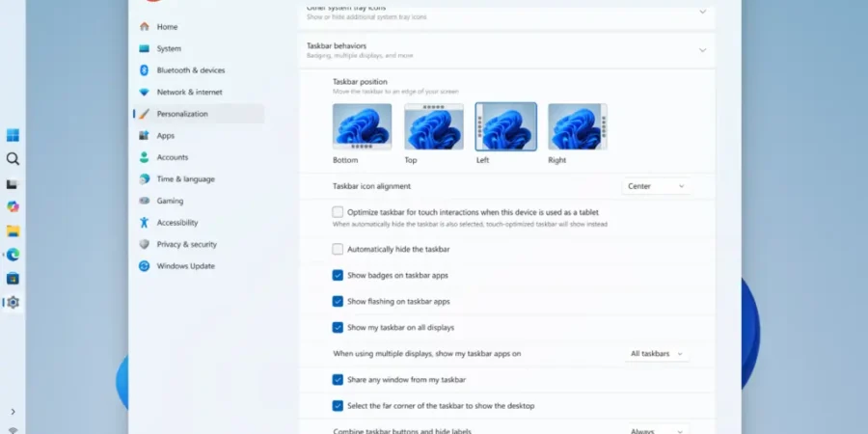The height and width of the screenshot is (434, 868).
Task: Open the Start menu from the taskbar
Action: pos(13,135)
